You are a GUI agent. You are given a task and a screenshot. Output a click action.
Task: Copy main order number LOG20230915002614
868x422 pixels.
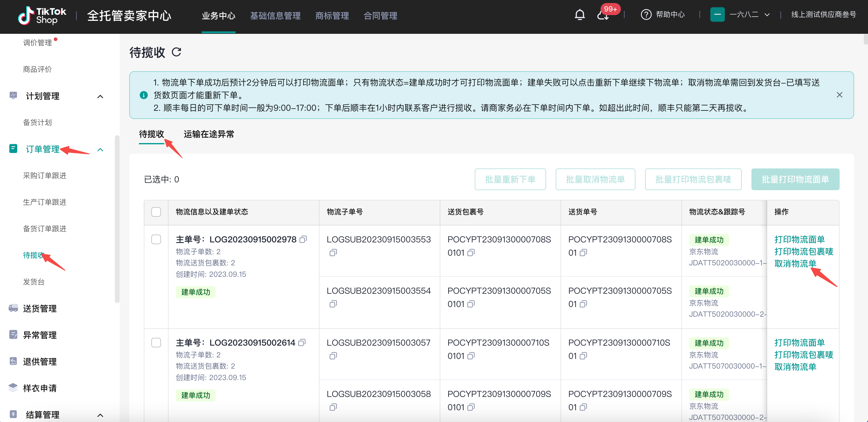[x=302, y=343]
